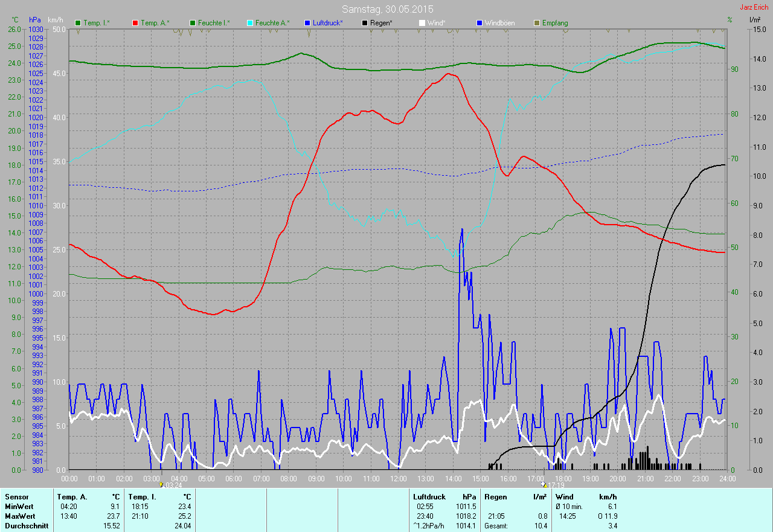Click the Temp. I. header in the table
The width and height of the screenshot is (773, 532).
tap(143, 497)
